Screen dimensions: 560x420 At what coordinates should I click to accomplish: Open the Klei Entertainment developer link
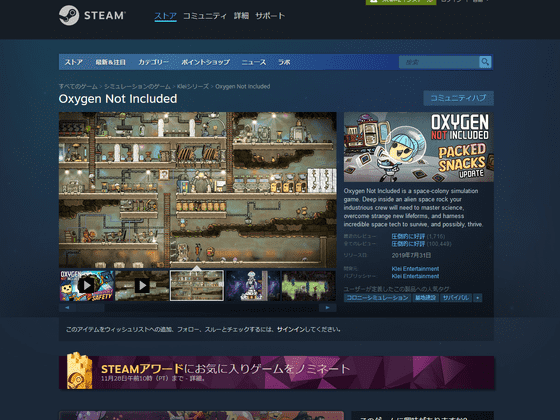pos(415,269)
